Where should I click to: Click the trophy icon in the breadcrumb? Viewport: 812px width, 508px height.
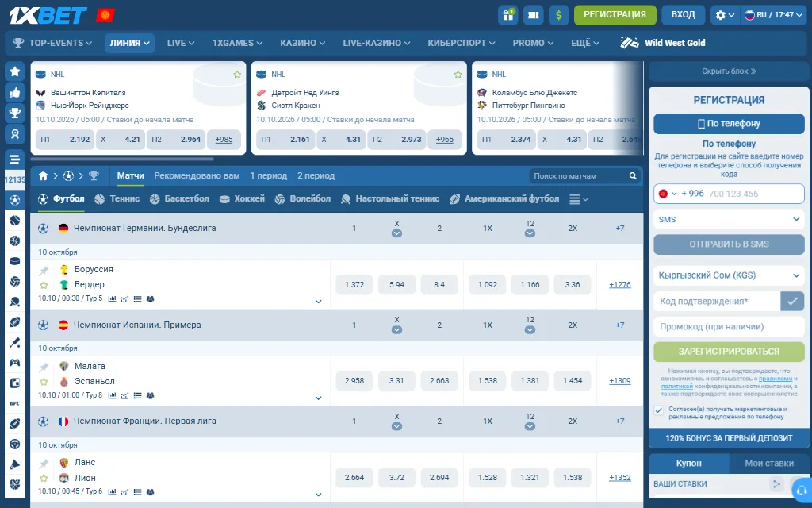94,176
